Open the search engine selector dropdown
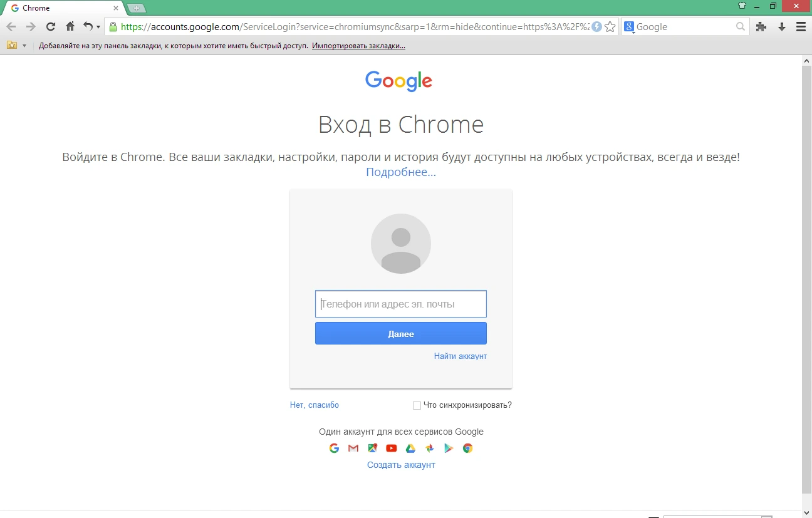This screenshot has height=518, width=812. tap(629, 27)
